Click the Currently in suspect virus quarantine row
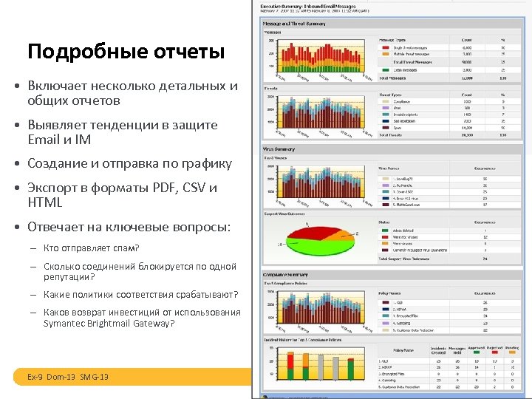532x399 pixels. click(449, 250)
